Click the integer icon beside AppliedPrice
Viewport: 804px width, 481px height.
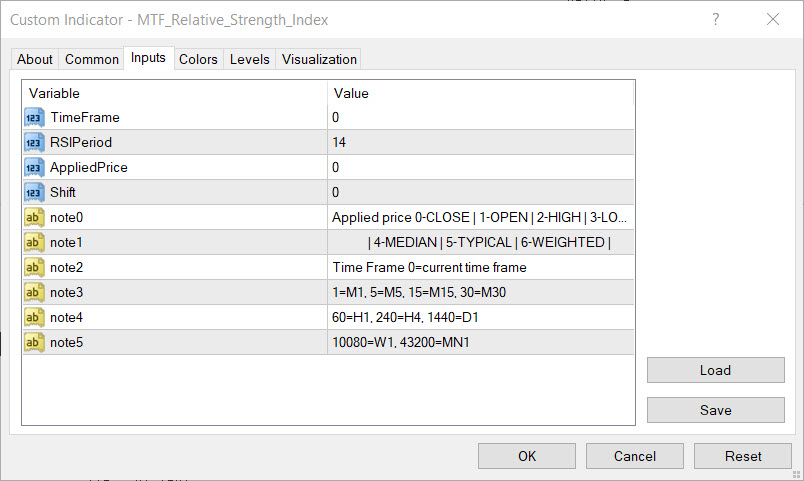coord(34,168)
